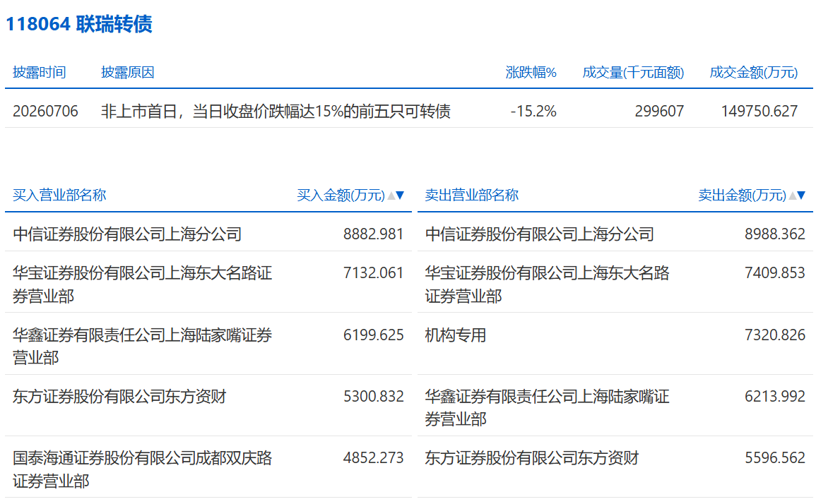Click the 成交金额(万元) column header
Viewport: 816px width, 504px height.
pyautogui.click(x=754, y=72)
